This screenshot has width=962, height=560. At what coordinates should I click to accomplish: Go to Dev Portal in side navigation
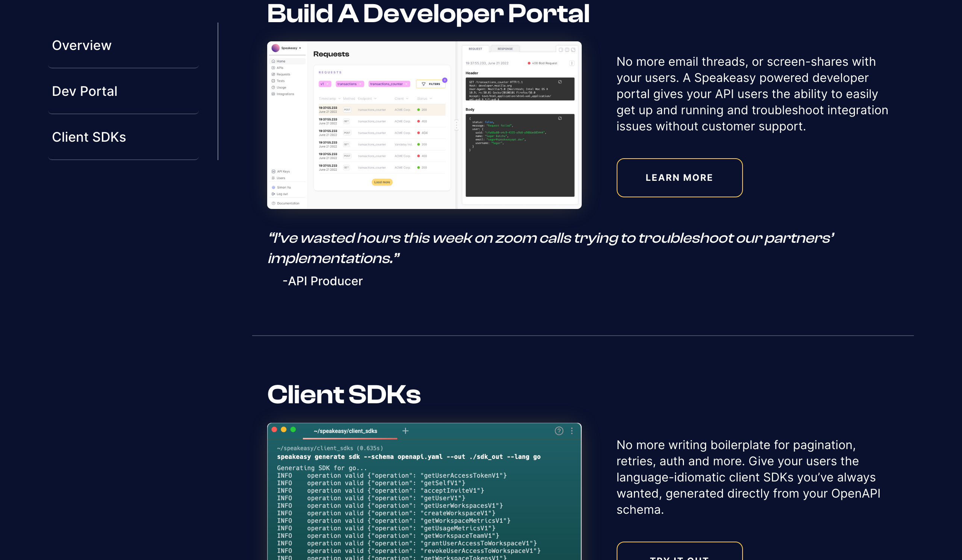85,91
